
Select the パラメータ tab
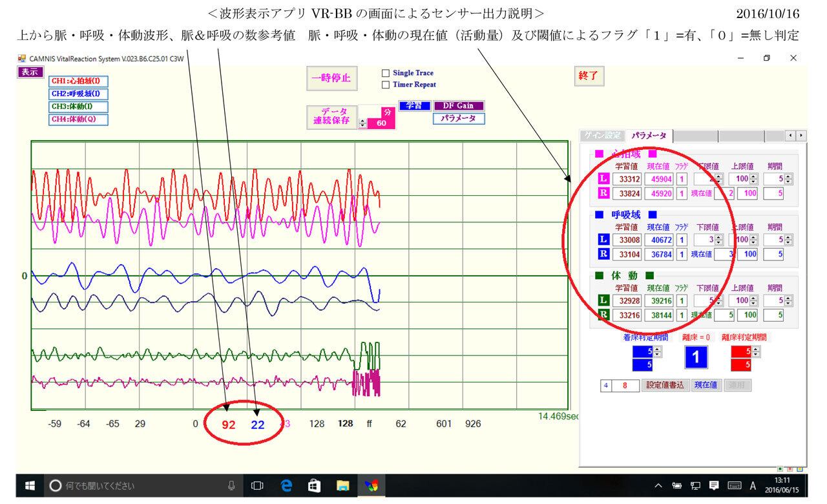[649, 136]
